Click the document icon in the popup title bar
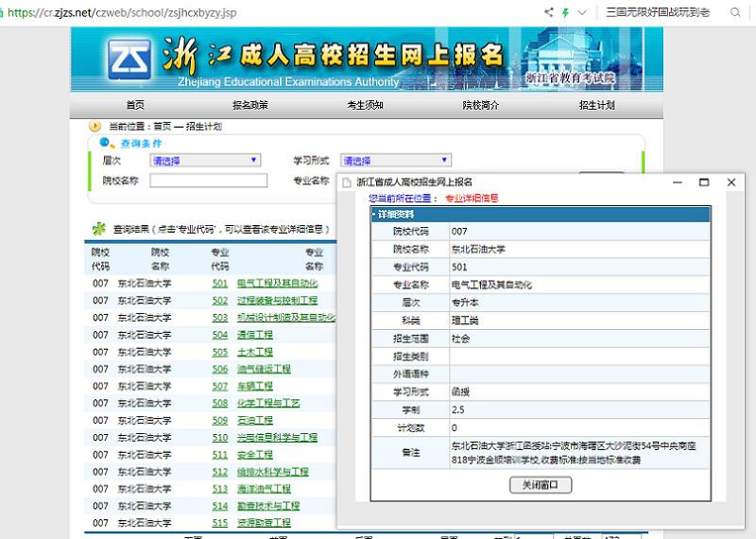The image size is (756, 539). click(346, 182)
